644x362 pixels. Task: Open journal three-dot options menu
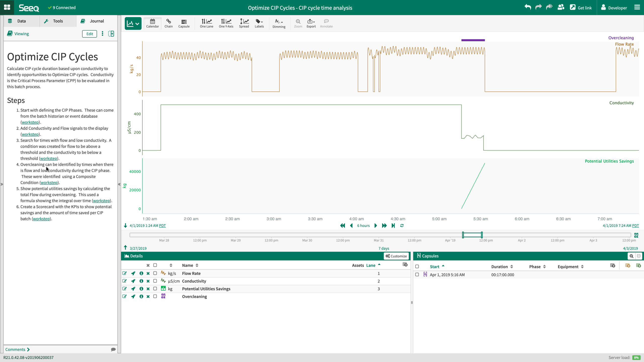(x=102, y=34)
